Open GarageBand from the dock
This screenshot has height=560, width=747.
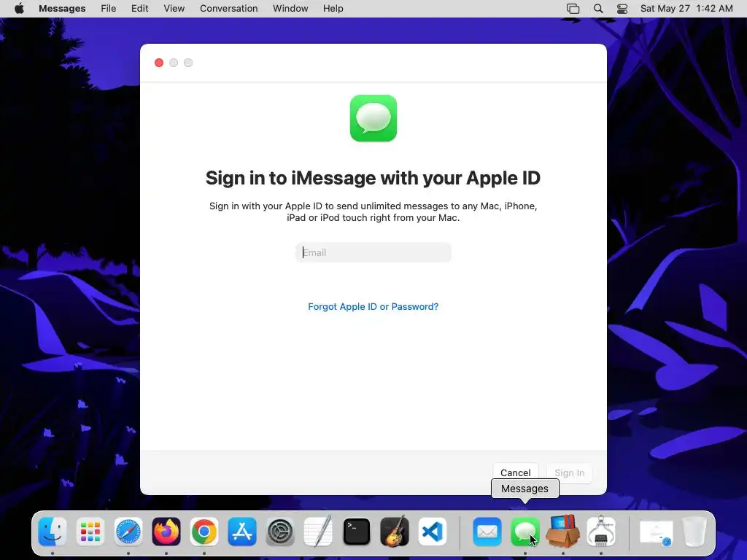(395, 532)
